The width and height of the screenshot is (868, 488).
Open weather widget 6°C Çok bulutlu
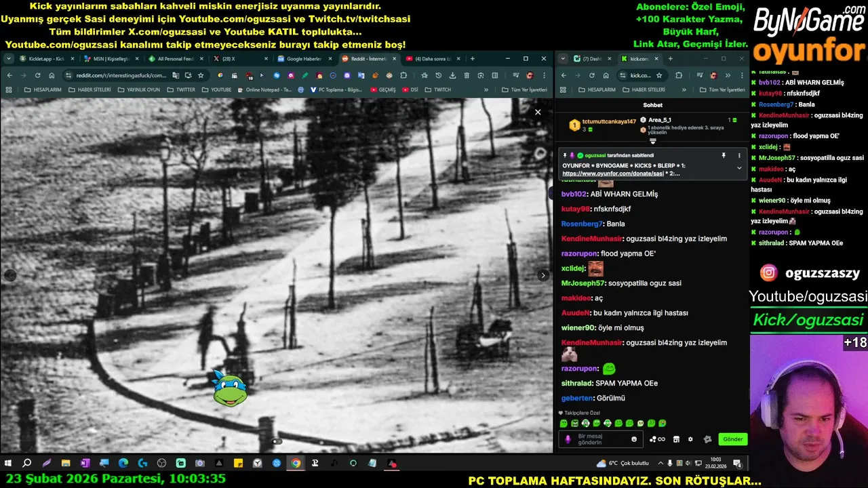[623, 464]
